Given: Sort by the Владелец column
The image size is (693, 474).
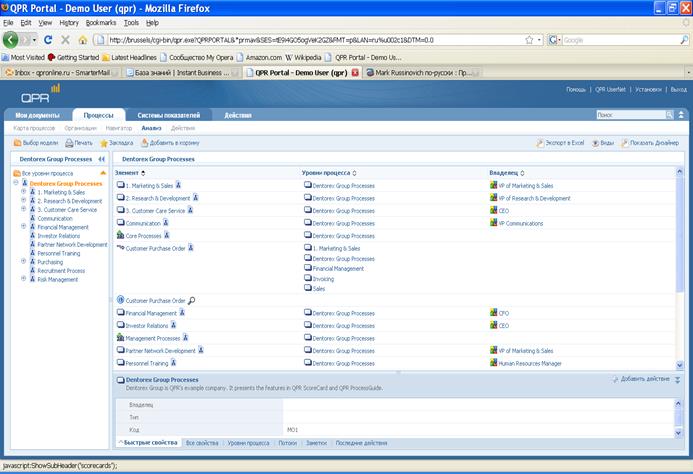Looking at the screenshot, I should click(522, 173).
